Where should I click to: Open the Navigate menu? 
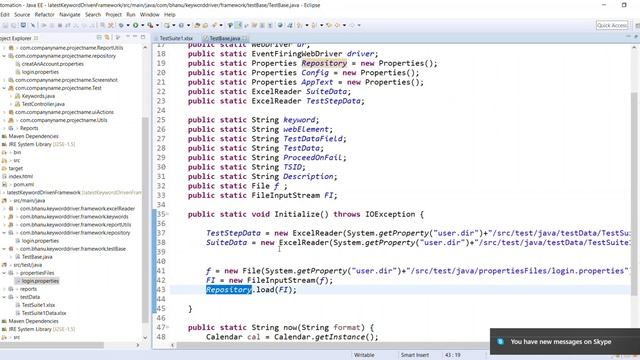pyautogui.click(x=70, y=15)
